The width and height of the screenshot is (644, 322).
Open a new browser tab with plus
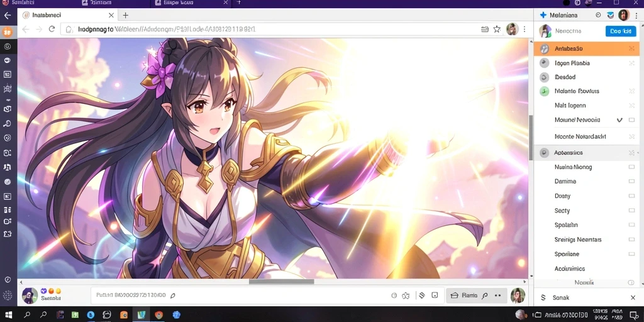(x=126, y=15)
